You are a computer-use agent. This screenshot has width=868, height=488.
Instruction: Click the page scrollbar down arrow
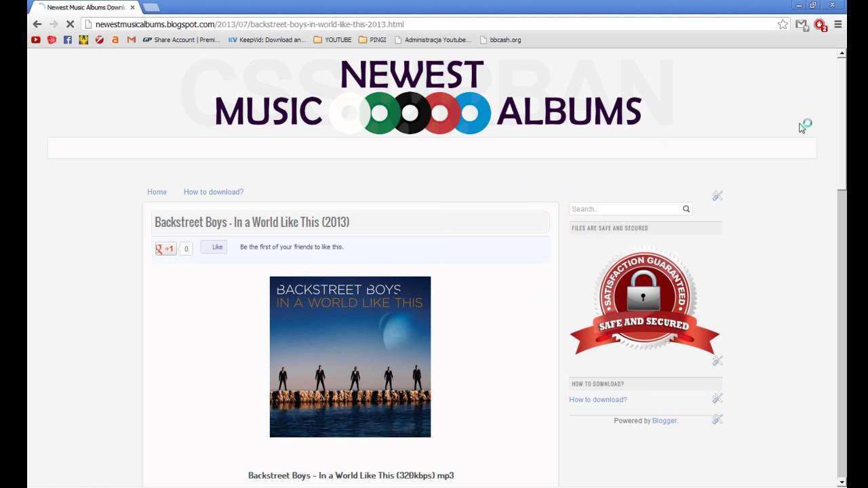pyautogui.click(x=842, y=482)
